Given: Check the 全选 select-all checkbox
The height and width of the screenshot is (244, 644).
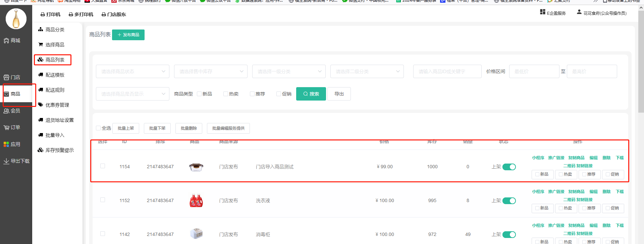Looking at the screenshot, I should 98,128.
